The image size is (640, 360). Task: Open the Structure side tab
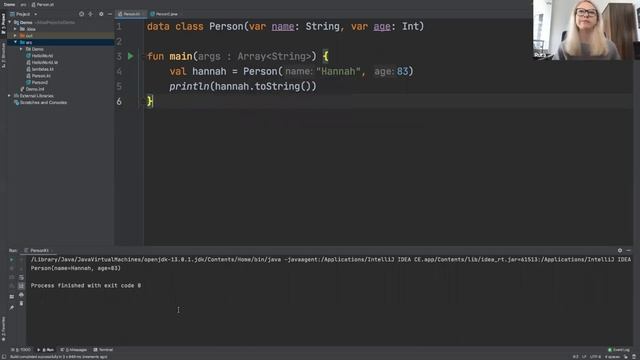point(3,55)
